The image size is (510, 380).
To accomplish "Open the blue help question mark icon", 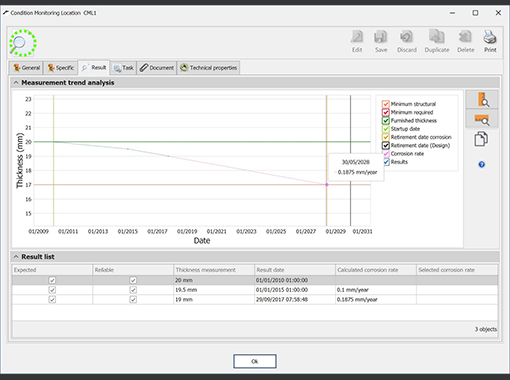I will (x=481, y=164).
